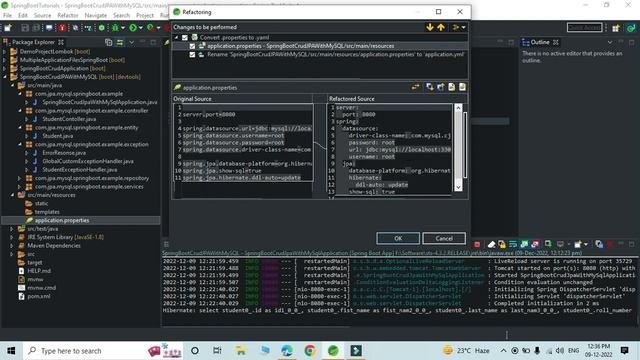Click the Save toolbar icon
Viewport: 640px width, 360px height.
25,28
